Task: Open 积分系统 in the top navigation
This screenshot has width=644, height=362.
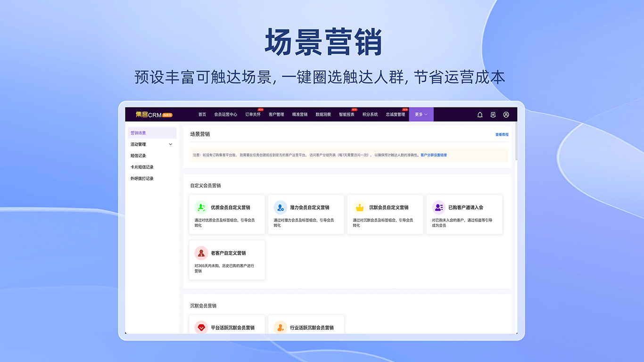Action: tap(370, 115)
